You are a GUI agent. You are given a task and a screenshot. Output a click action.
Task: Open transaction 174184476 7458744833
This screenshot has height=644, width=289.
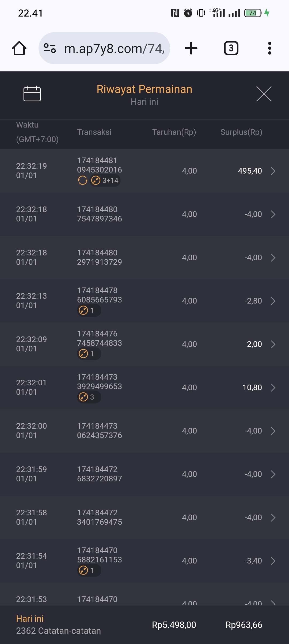pyautogui.click(x=99, y=338)
